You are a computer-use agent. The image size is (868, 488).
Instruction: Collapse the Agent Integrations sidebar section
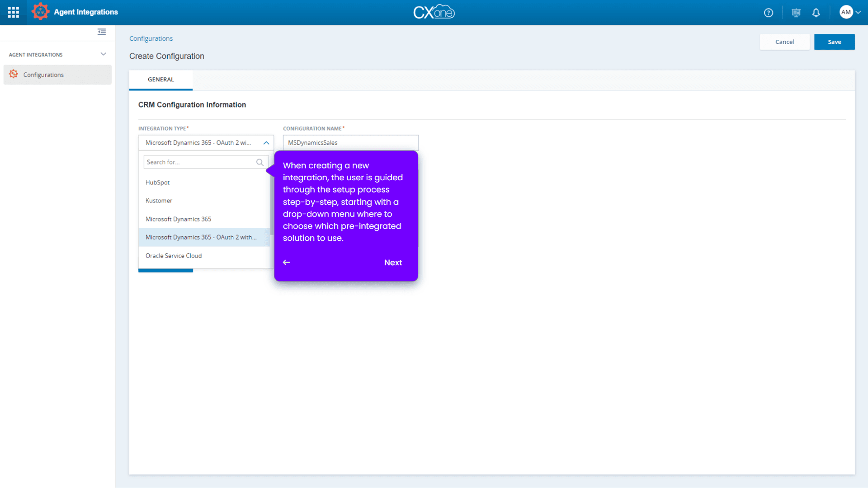coord(104,54)
